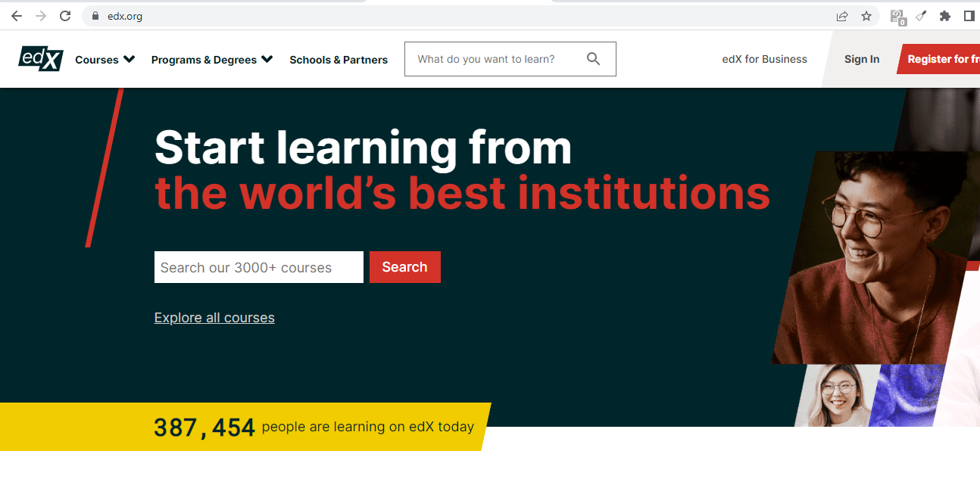This screenshot has width=980, height=482.
Task: Share this page using the share icon
Action: 842,16
